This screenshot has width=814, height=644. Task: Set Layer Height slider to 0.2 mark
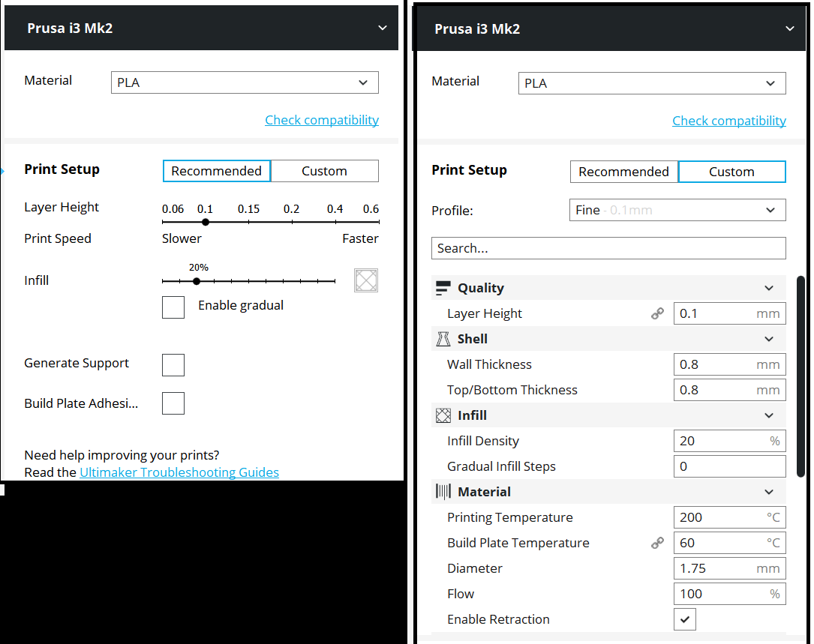pyautogui.click(x=293, y=222)
